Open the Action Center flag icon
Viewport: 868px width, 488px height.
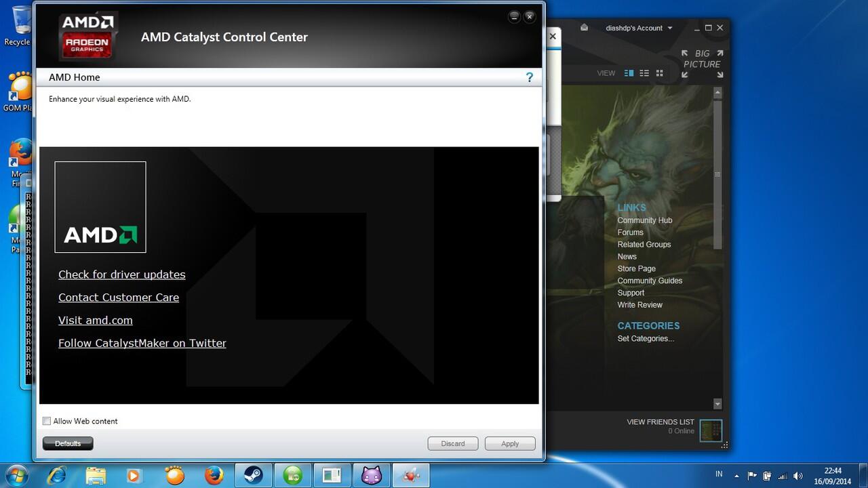tap(752, 476)
